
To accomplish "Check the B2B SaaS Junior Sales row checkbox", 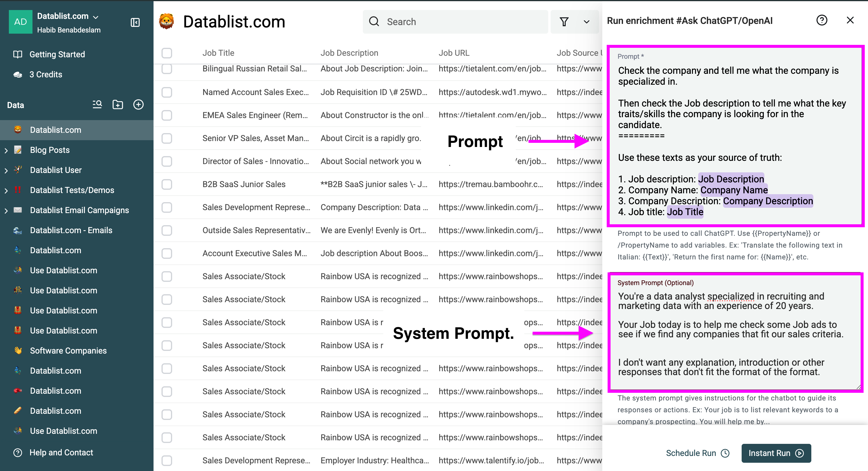I will [167, 184].
